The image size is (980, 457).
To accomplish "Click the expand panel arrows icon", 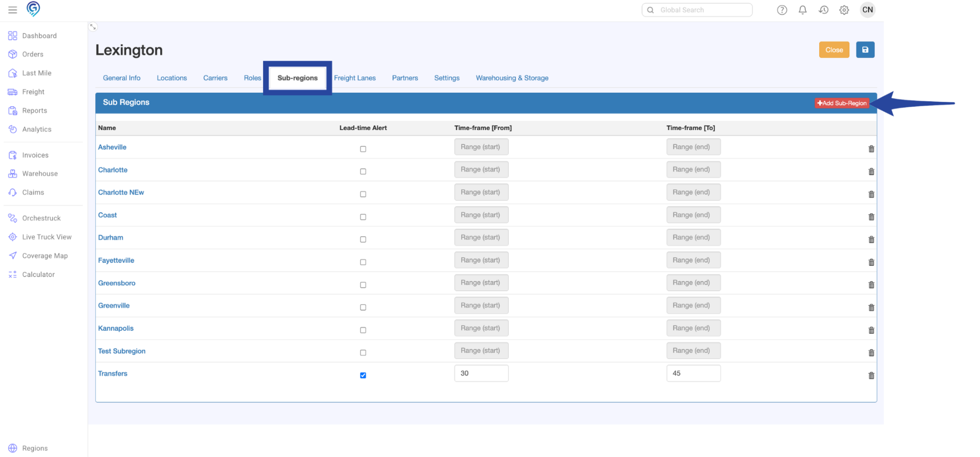I will click(93, 27).
